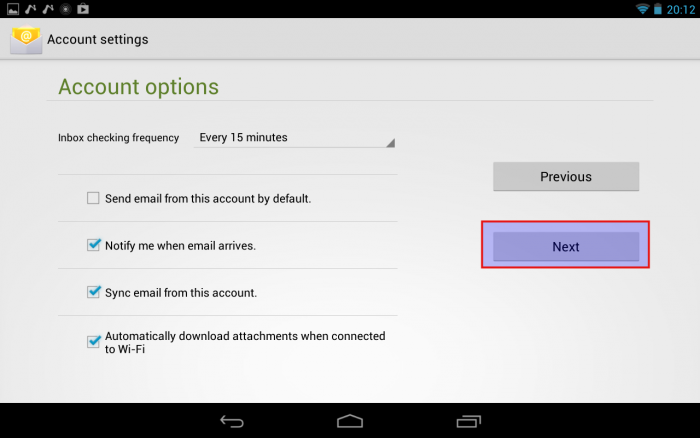The height and width of the screenshot is (438, 700).
Task: Tap the Play Store bag notification icon
Action: [83, 9]
